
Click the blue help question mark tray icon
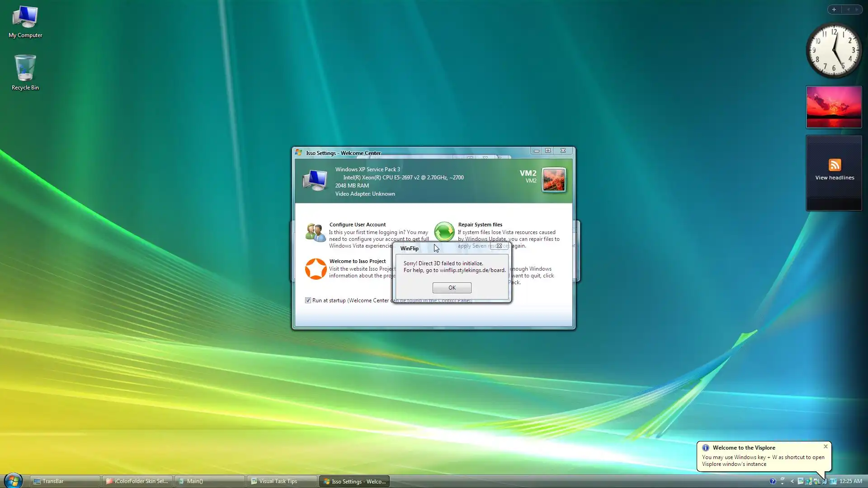[773, 481]
